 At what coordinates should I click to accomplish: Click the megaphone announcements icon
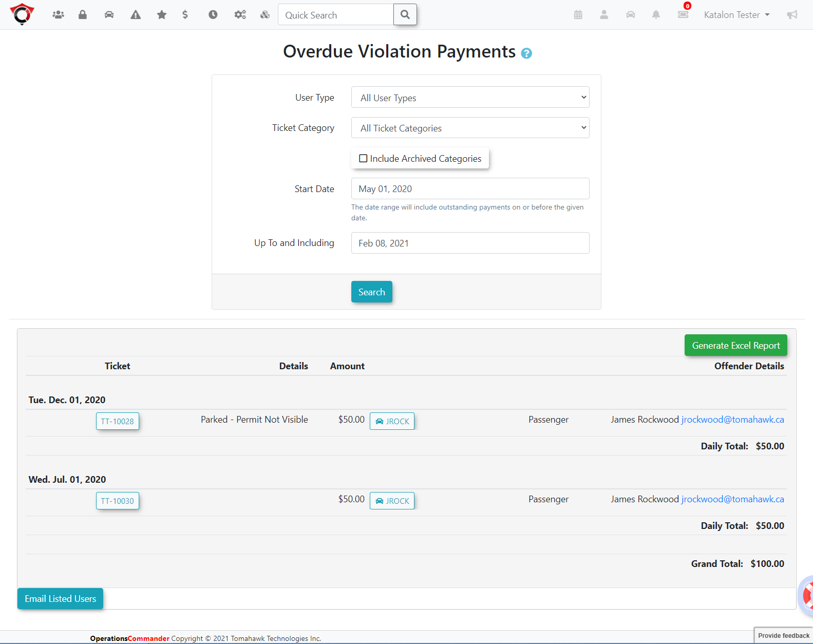click(792, 15)
